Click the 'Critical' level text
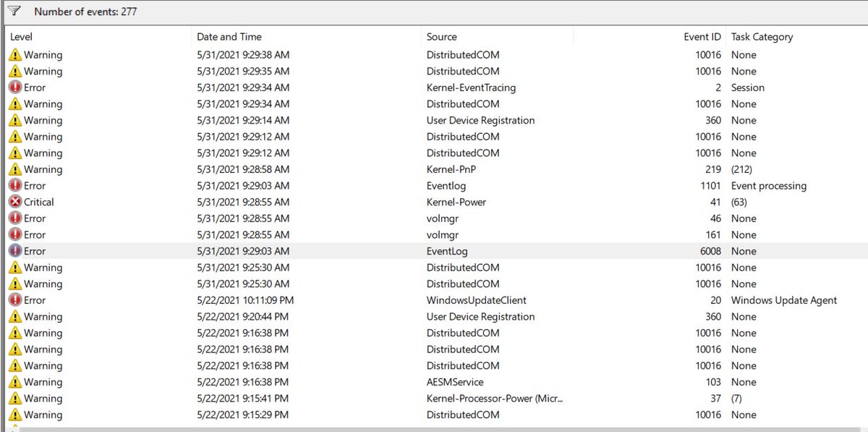 [39, 202]
